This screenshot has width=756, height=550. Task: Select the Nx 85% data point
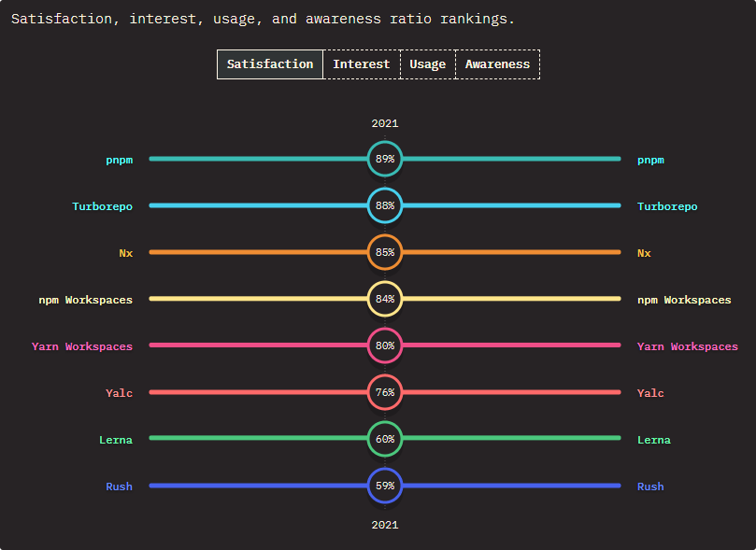click(385, 253)
